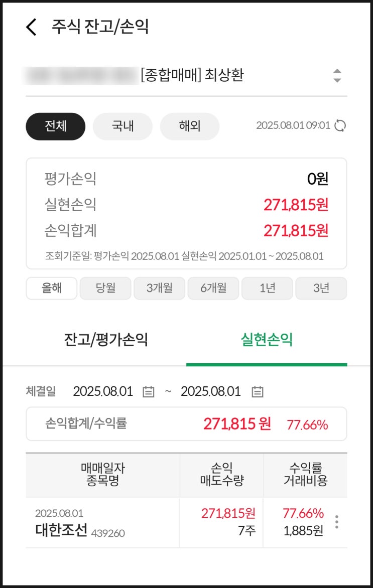
Task: Choose the 3년 period option
Action: [321, 288]
